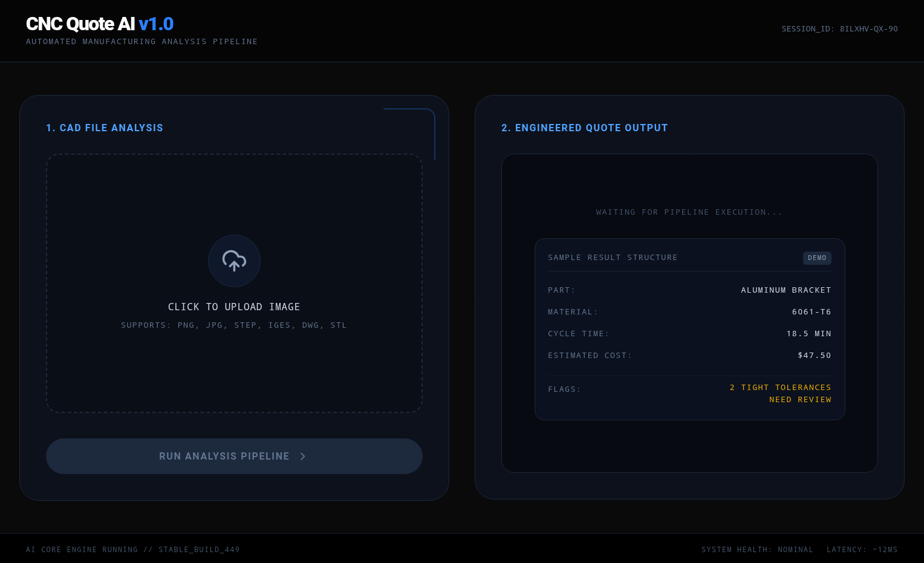Click the chevron arrow on Run Analysis Pipeline
Image resolution: width=924 pixels, height=563 pixels.
point(302,457)
